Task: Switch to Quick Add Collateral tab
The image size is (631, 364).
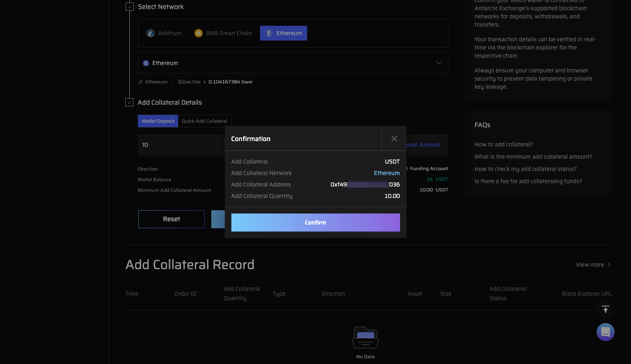Action: coord(204,121)
